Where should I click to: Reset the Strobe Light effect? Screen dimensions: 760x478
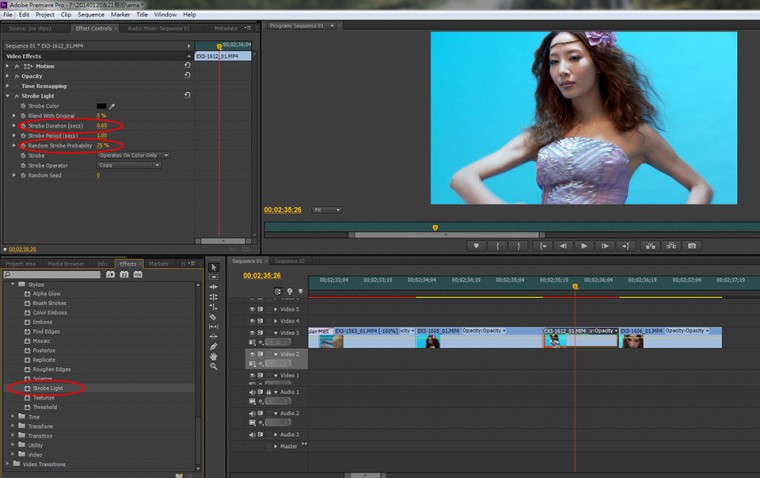pos(187,95)
